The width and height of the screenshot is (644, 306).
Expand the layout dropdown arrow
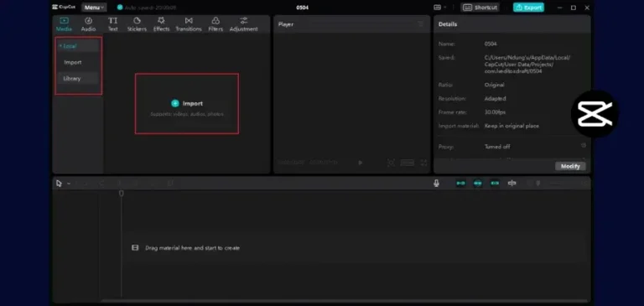click(x=445, y=8)
